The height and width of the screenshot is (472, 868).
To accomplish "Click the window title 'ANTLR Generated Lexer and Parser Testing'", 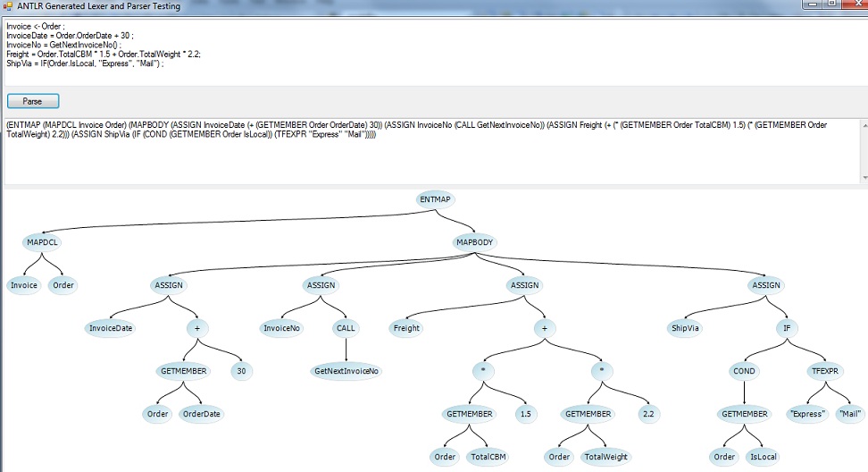I will [x=98, y=6].
